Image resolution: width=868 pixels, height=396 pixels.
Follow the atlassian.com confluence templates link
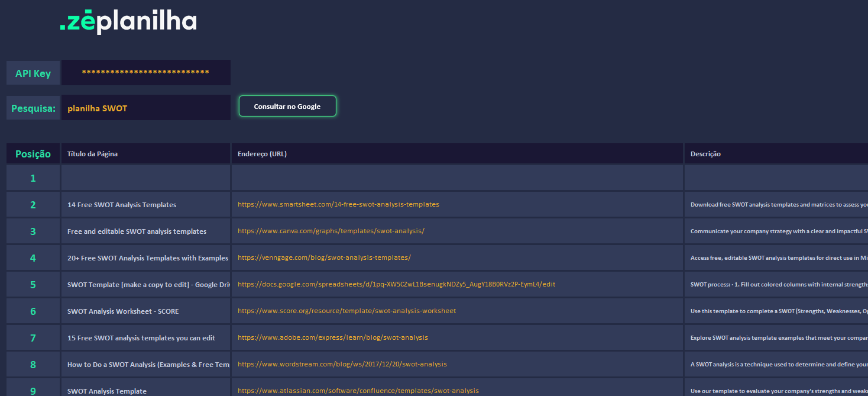tap(358, 391)
